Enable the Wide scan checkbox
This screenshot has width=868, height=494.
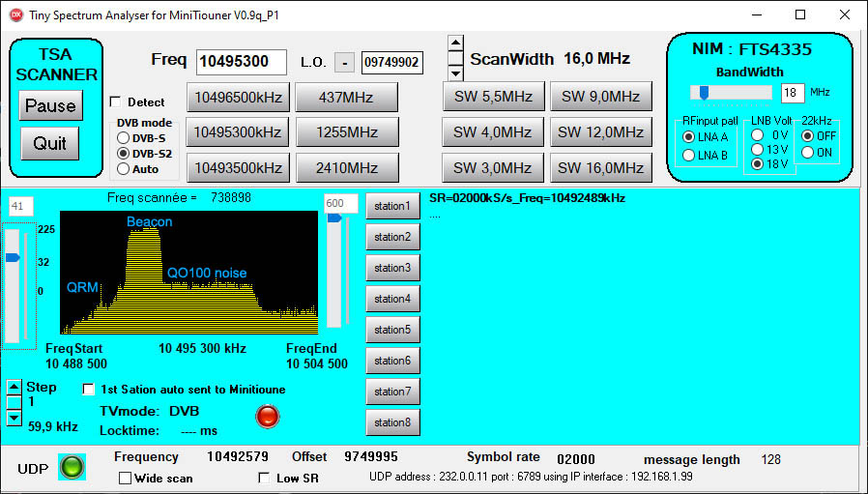pos(125,478)
